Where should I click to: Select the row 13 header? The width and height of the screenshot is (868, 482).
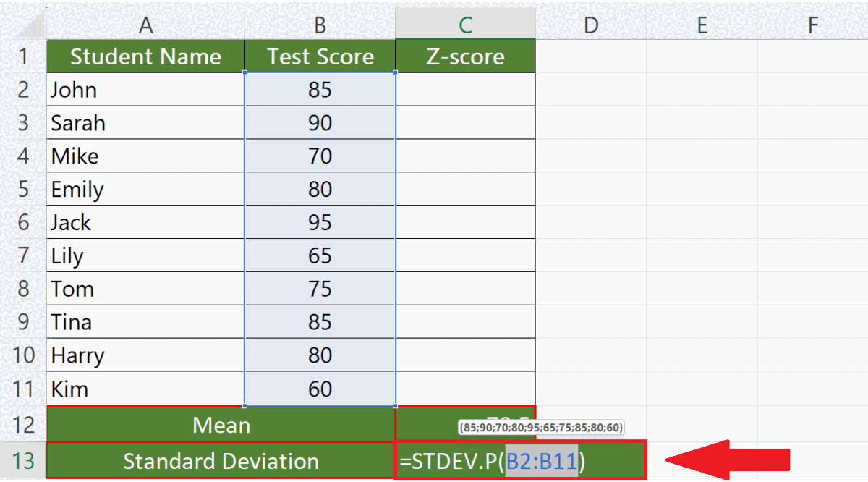pos(25,460)
